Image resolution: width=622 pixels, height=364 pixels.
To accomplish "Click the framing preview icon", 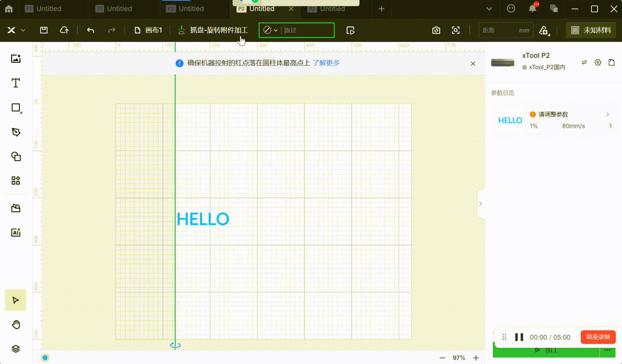I will [350, 30].
